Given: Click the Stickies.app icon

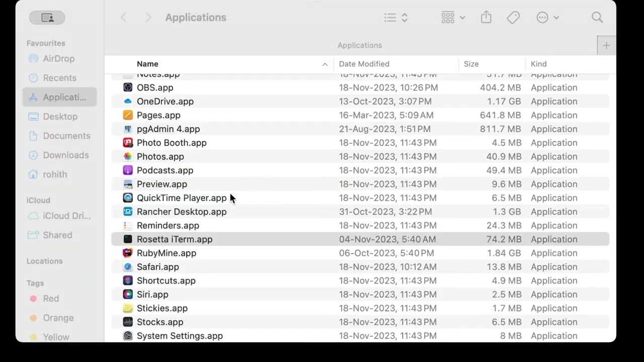Looking at the screenshot, I should 128,308.
